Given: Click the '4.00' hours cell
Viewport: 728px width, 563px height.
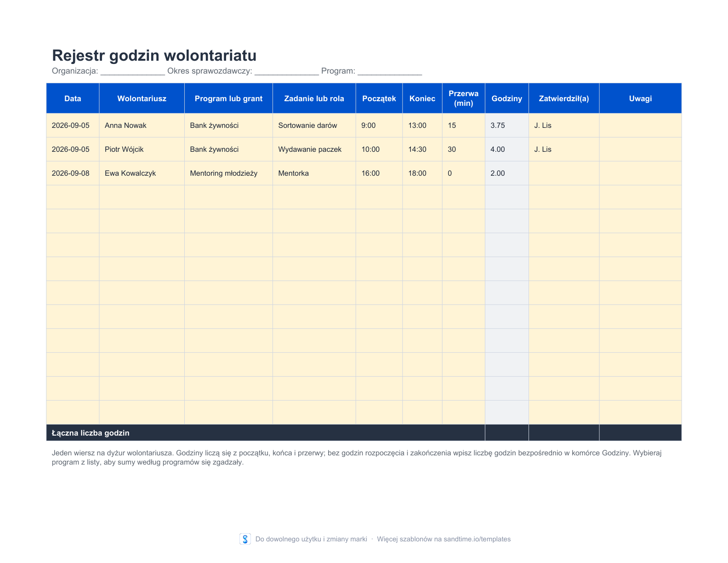Looking at the screenshot, I should tap(507, 149).
